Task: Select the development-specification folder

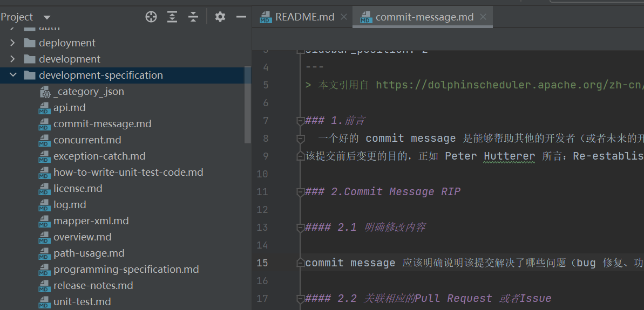Action: 126,75
